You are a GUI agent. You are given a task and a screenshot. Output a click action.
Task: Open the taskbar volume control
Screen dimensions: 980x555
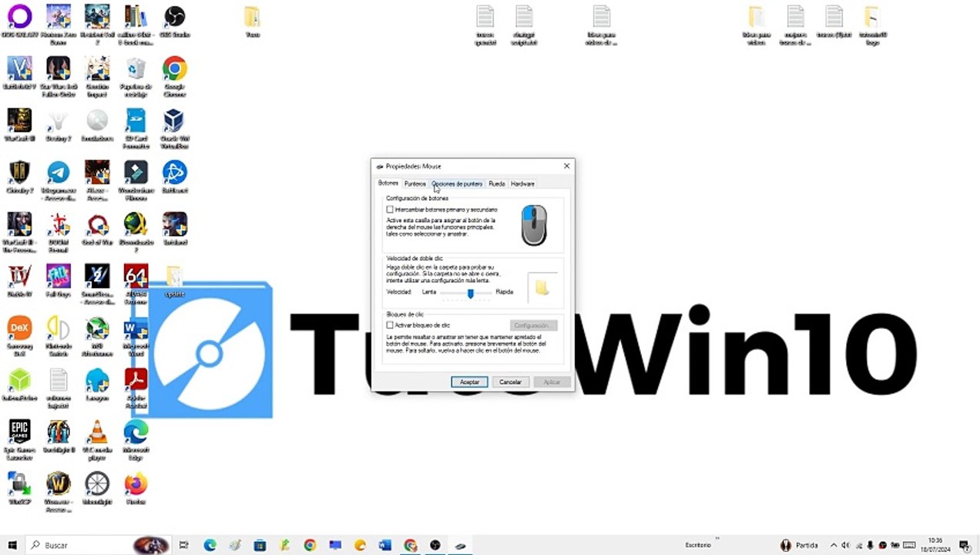845,545
